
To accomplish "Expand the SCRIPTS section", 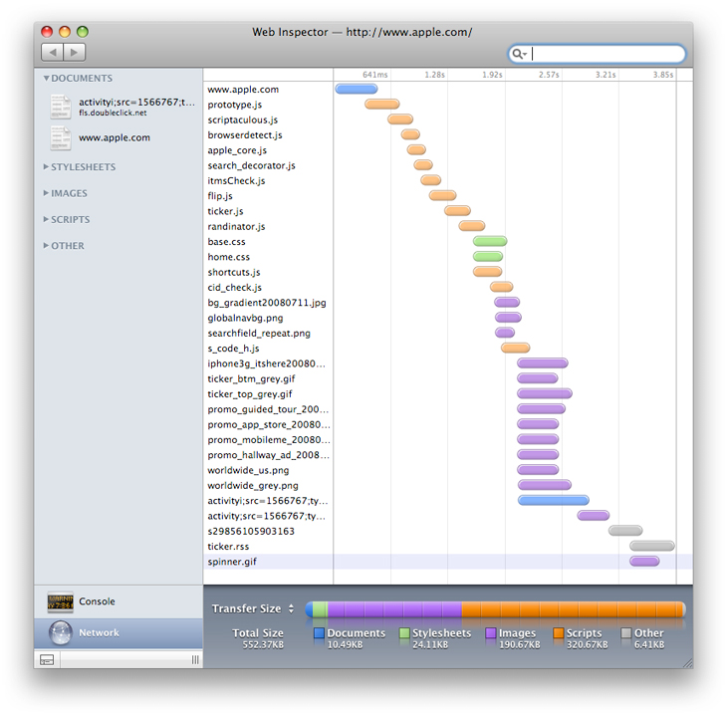I will (46, 219).
